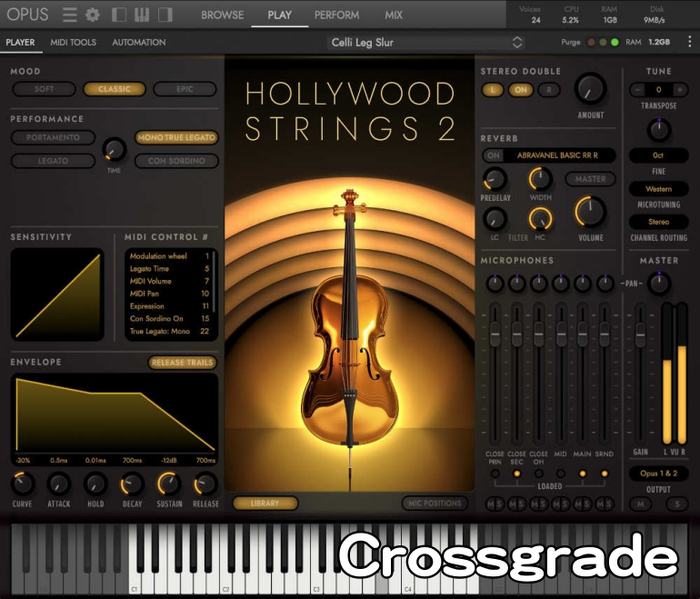Toggle the virtual keyboard panel icon
The width and height of the screenshot is (700, 599).
point(142,15)
